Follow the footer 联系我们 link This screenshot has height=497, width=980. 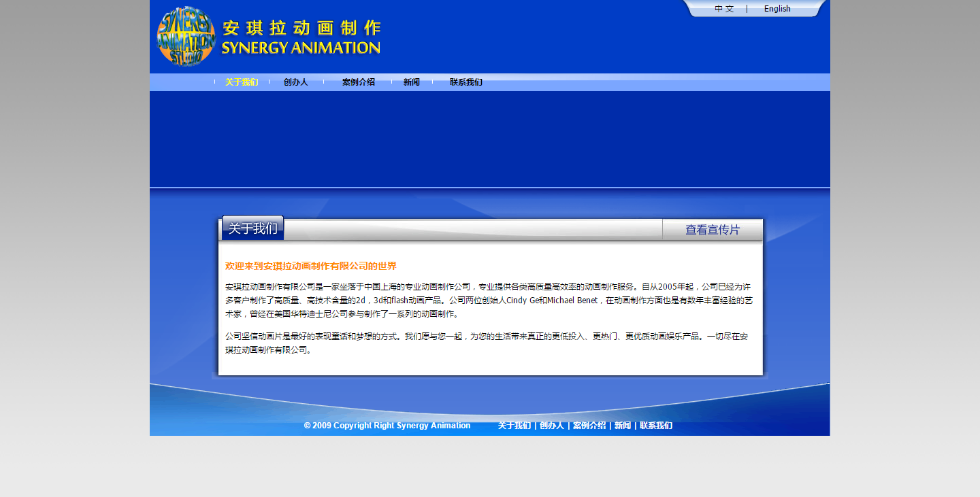pos(656,426)
